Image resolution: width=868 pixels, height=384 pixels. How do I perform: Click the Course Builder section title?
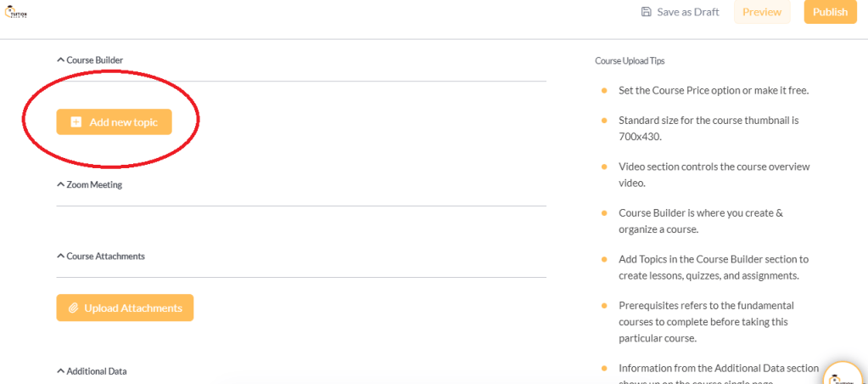[x=95, y=60]
